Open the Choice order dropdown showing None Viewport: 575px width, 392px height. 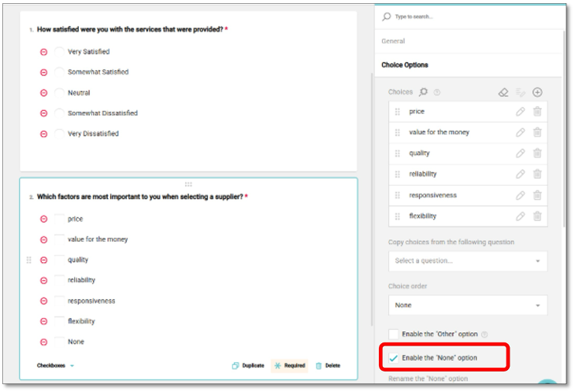click(x=467, y=305)
